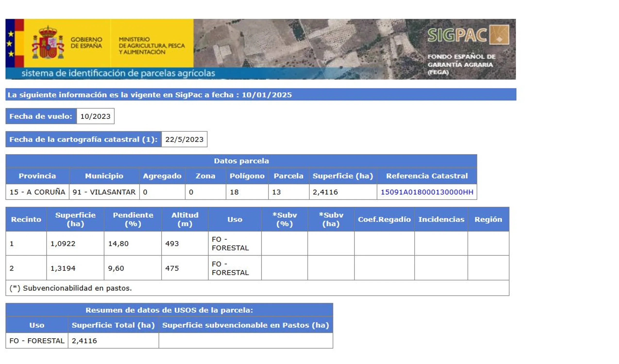The image size is (619, 364).
Task: Click the Spanish coat of arms emblem
Action: 48,43
